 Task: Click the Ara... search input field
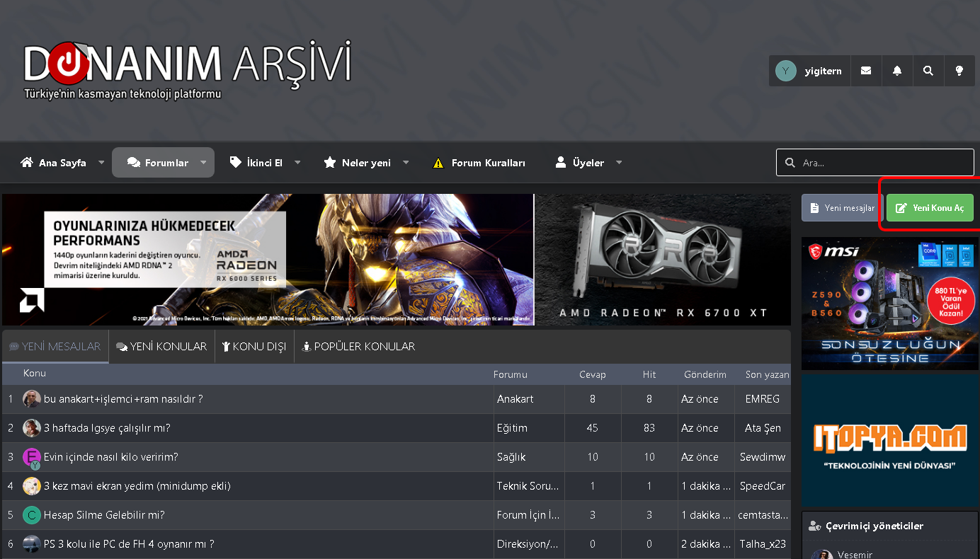[875, 163]
